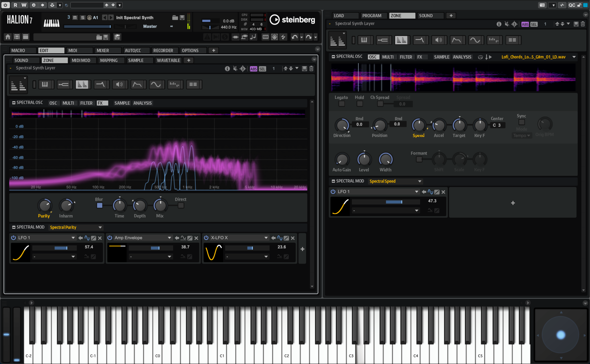Click the Home icon in HALion toolbar
The width and height of the screenshot is (590, 364).
click(8, 37)
